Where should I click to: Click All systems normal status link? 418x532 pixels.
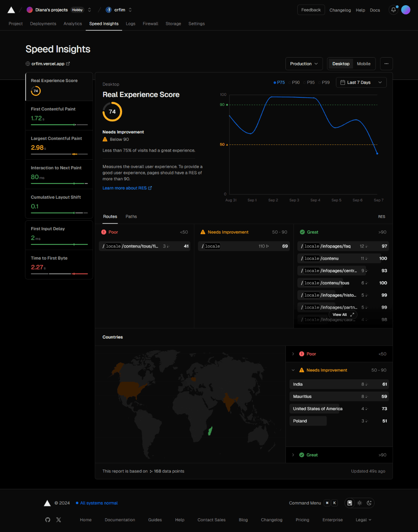point(97,503)
